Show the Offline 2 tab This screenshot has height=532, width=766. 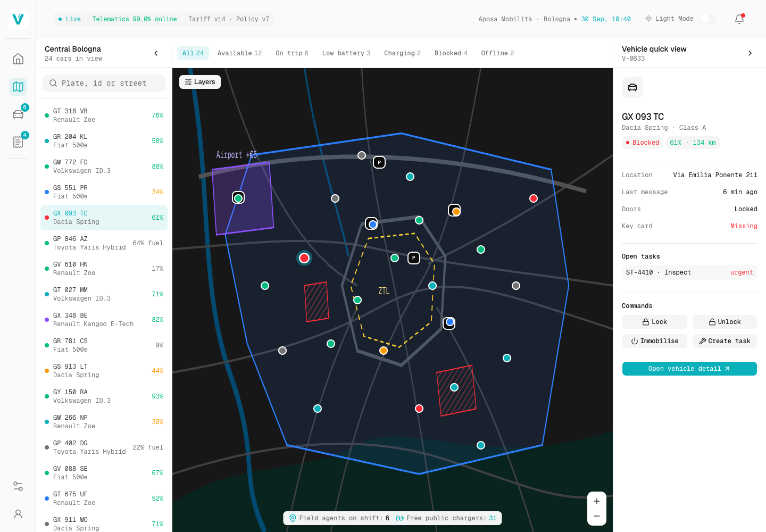[498, 53]
